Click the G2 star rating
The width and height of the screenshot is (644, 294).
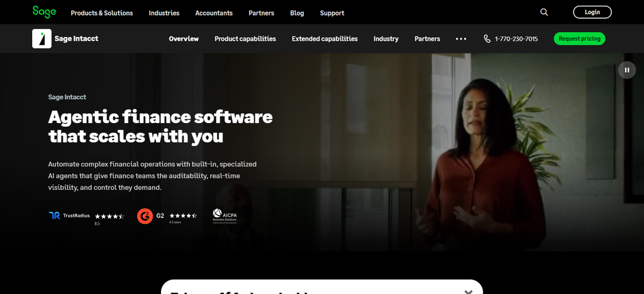tap(183, 215)
